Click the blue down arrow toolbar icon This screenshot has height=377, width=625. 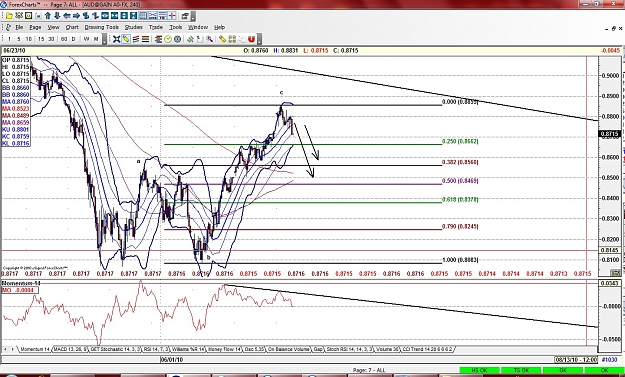[x=57, y=16]
